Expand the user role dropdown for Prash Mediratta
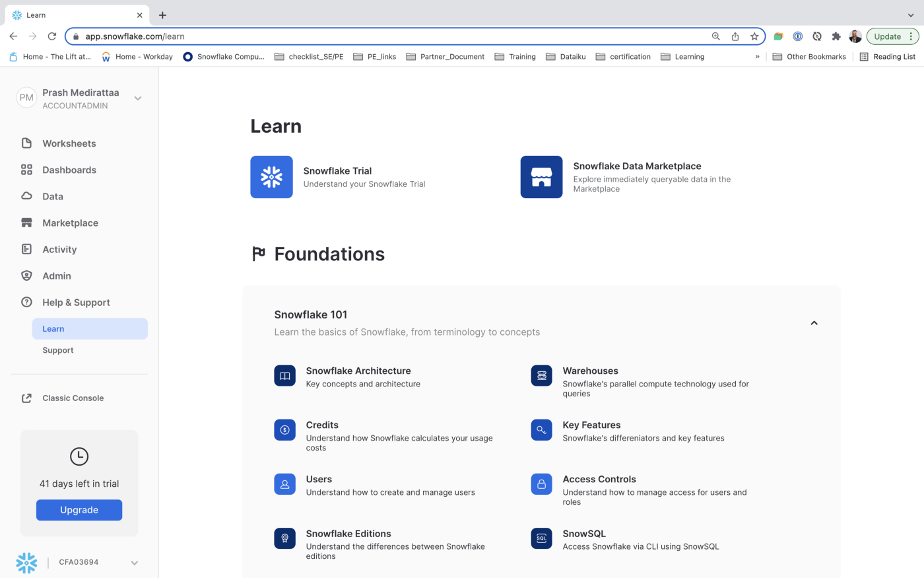Screen dimensions: 924x578 pyautogui.click(x=138, y=98)
